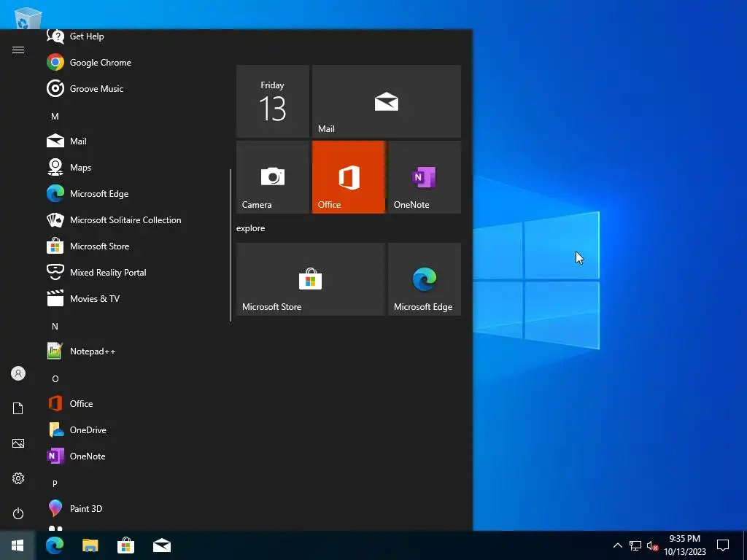Open Movies & TV app

point(133,298)
